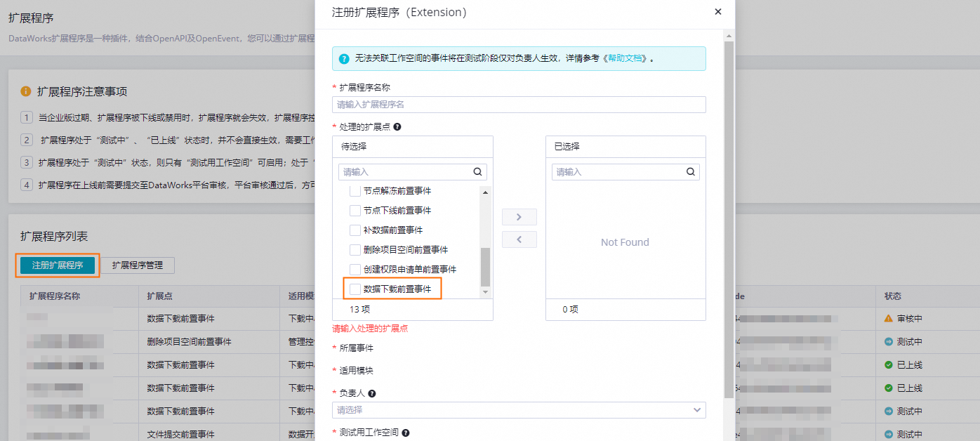This screenshot has height=441, width=980.
Task: Check the 补数据前置事件 checkbox
Action: pos(355,230)
